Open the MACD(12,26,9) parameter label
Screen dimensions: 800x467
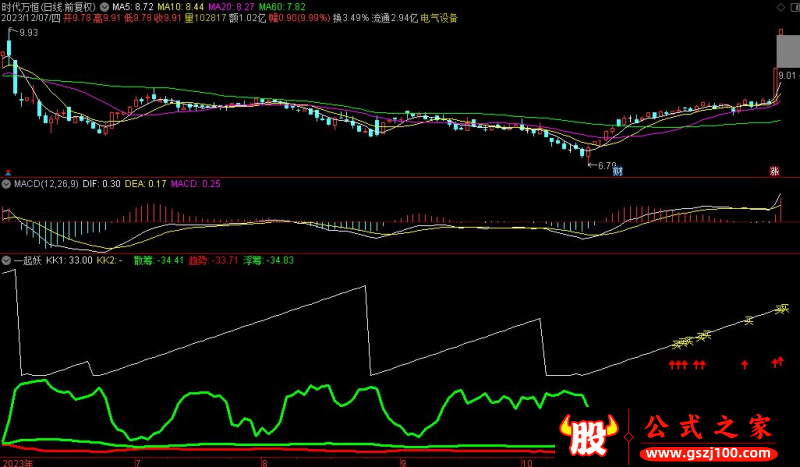tap(43, 185)
